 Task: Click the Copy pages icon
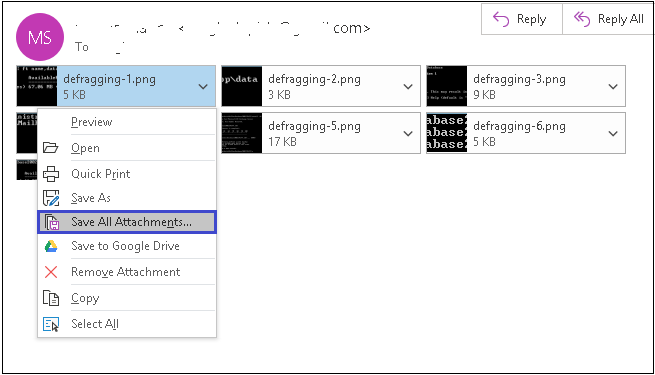click(x=51, y=298)
